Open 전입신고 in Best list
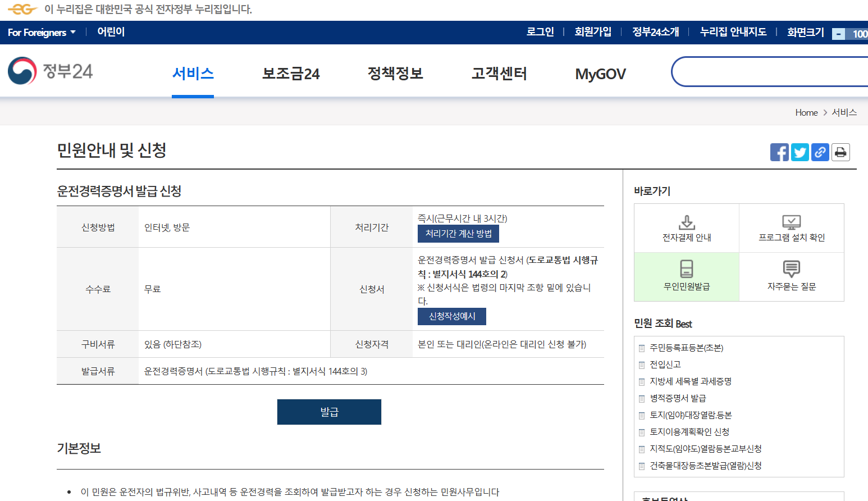 (x=665, y=365)
